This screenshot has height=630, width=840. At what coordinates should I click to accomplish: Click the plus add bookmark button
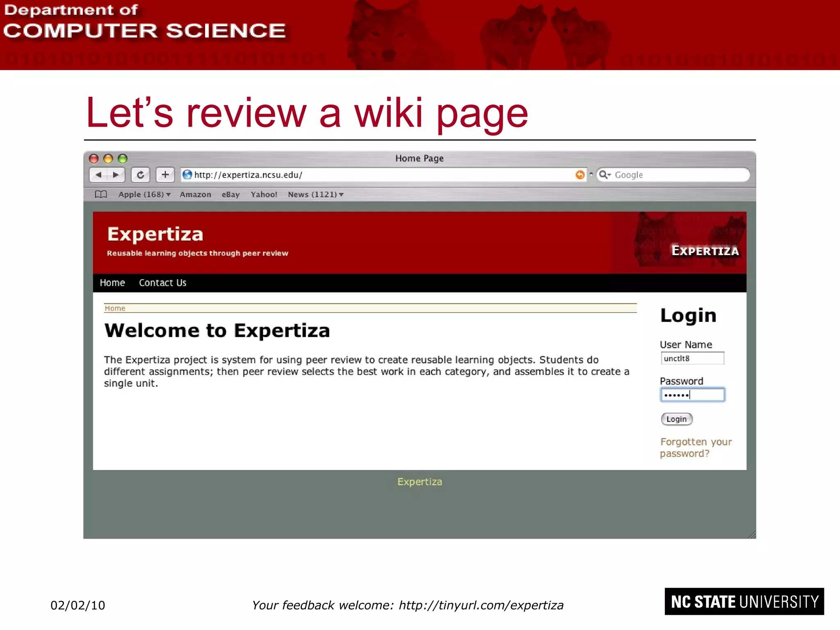165,175
